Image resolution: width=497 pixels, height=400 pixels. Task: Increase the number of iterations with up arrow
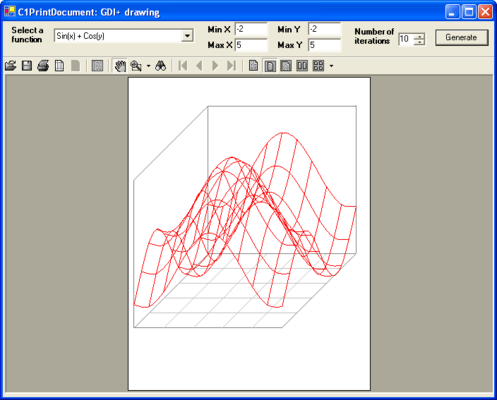pos(419,36)
